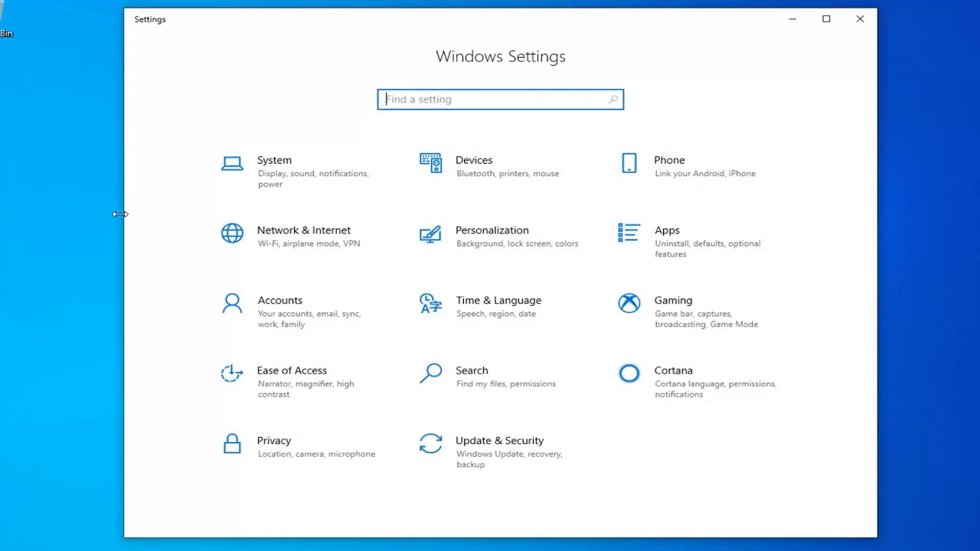Go to Privacy settings label
980x551 pixels.
tap(274, 441)
